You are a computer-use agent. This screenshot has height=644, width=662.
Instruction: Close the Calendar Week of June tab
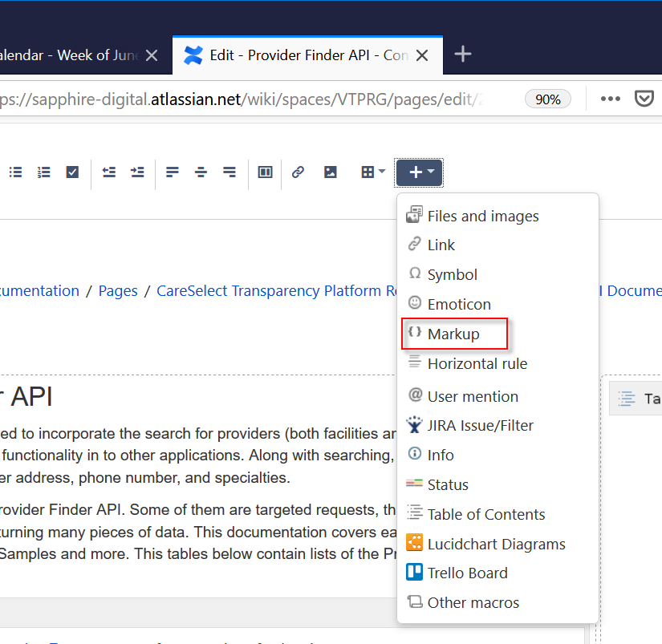click(152, 55)
